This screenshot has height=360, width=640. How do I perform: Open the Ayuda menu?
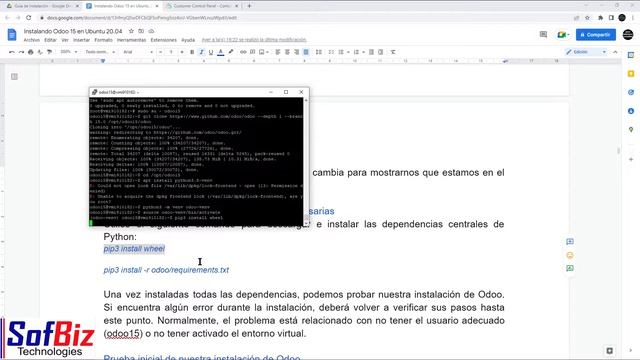188,40
